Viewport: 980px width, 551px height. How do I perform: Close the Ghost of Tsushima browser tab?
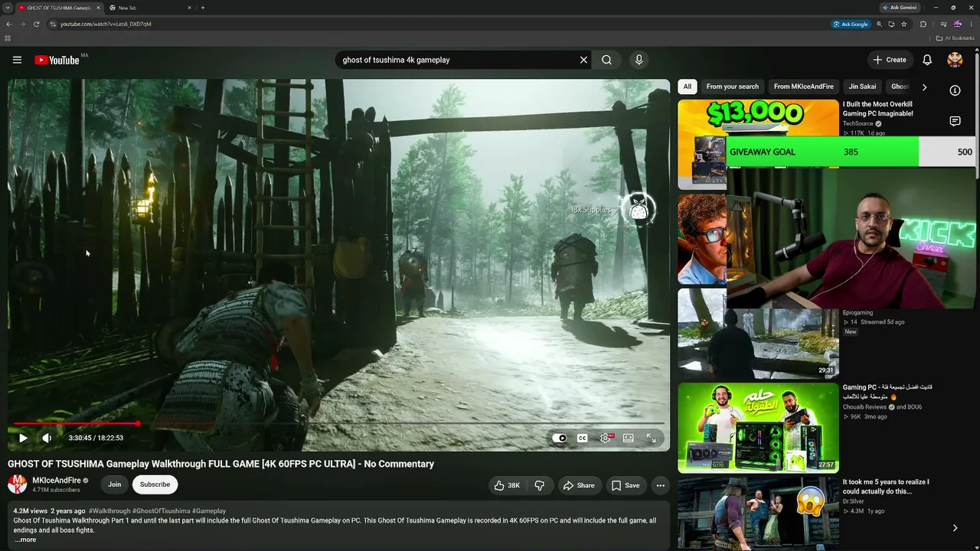click(x=98, y=8)
